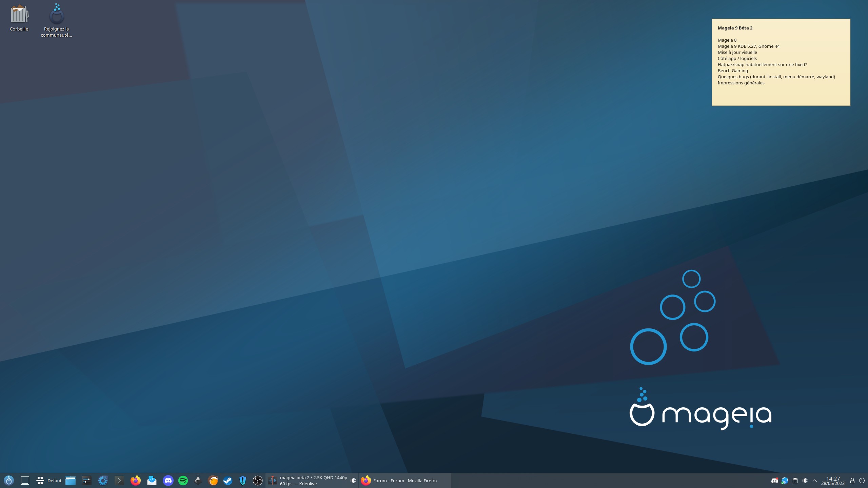The width and height of the screenshot is (868, 488).
Task: Launch Mageia Control Center blue gear icon
Action: click(103, 481)
